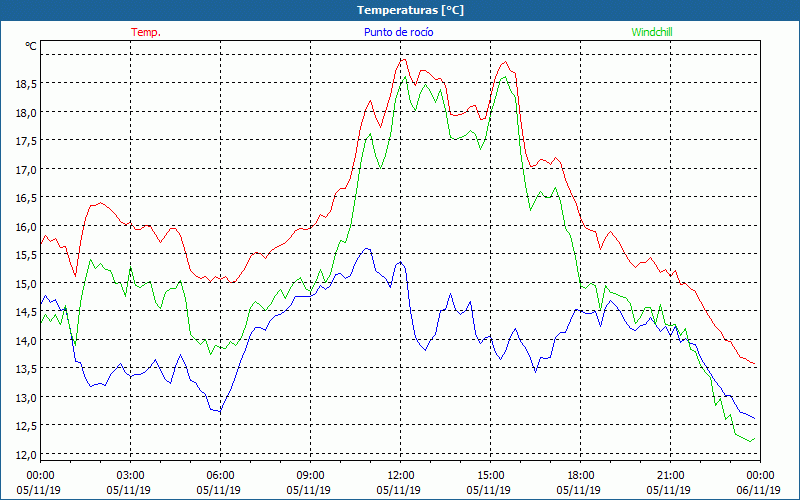This screenshot has width=800, height=500.
Task: Click the 15,5 value on temperature axis
Action: click(x=26, y=255)
